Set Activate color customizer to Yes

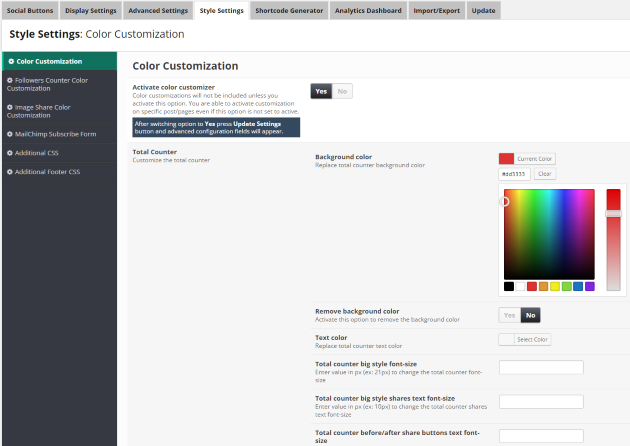tap(321, 91)
